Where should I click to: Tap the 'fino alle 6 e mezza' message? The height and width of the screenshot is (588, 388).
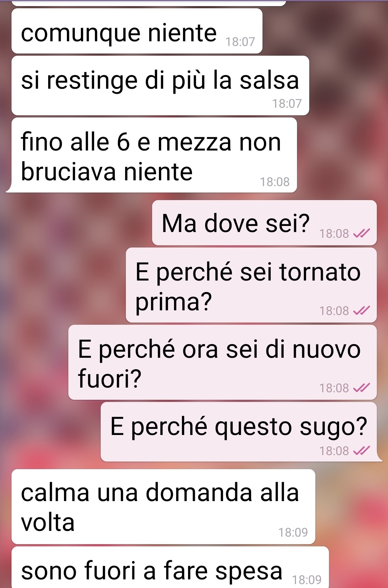pyautogui.click(x=154, y=155)
